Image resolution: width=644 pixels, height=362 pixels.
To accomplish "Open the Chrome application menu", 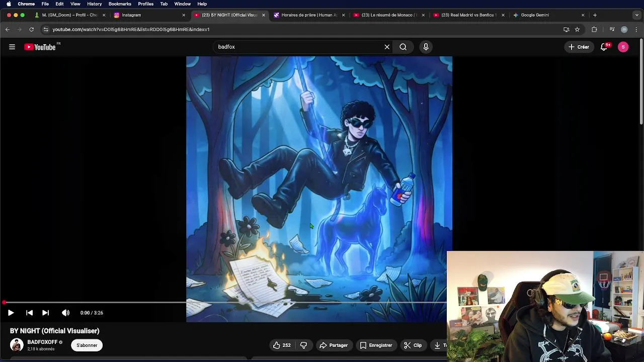I will pyautogui.click(x=26, y=4).
